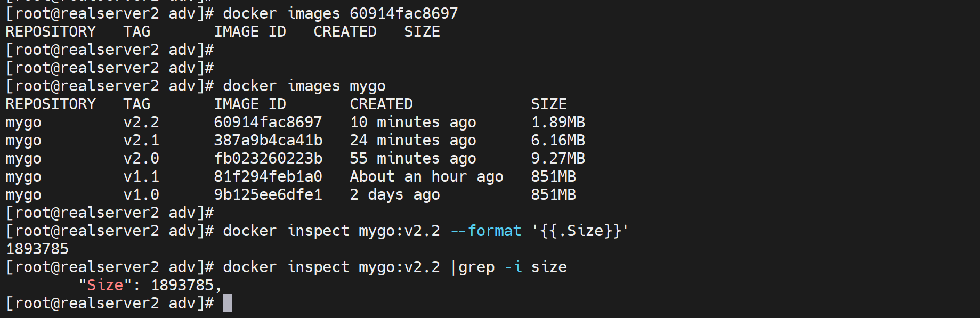Click the image ID 387a9b4ca41b
The image size is (980, 318).
click(x=268, y=140)
